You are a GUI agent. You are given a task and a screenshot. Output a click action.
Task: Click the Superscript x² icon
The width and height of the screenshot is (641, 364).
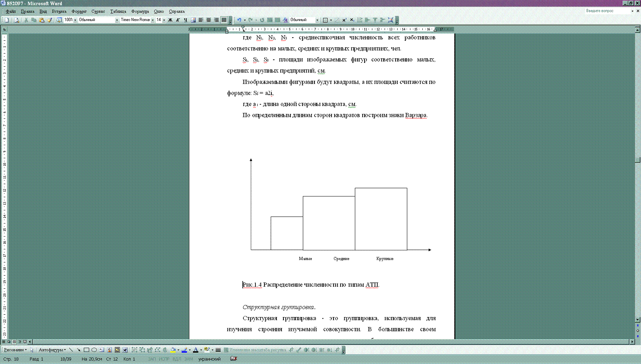pyautogui.click(x=344, y=20)
